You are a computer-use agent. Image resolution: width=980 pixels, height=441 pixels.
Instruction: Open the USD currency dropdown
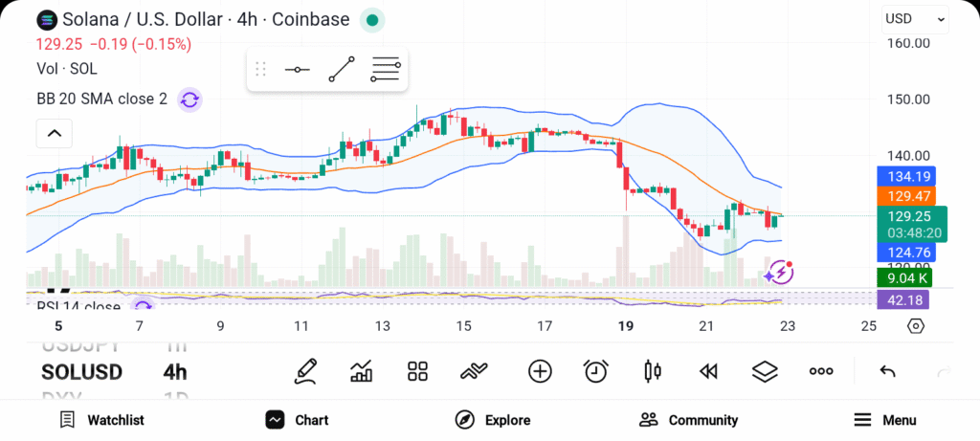point(914,18)
